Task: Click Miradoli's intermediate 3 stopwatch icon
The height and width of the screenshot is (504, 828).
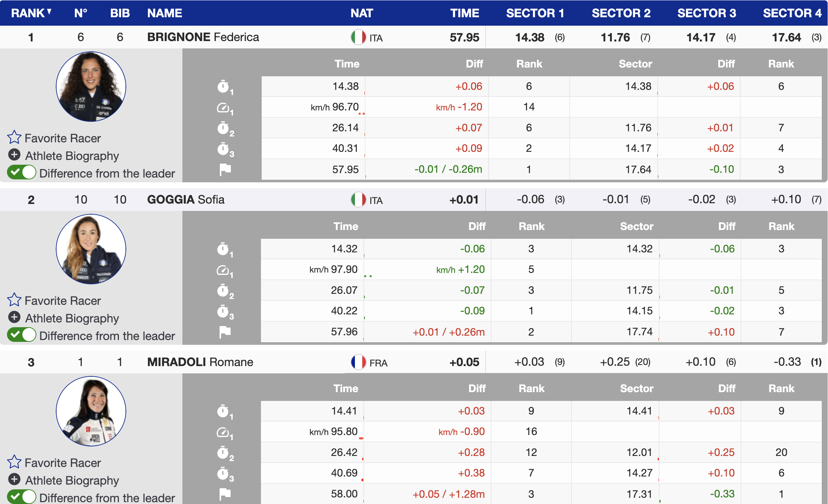Action: tap(224, 474)
